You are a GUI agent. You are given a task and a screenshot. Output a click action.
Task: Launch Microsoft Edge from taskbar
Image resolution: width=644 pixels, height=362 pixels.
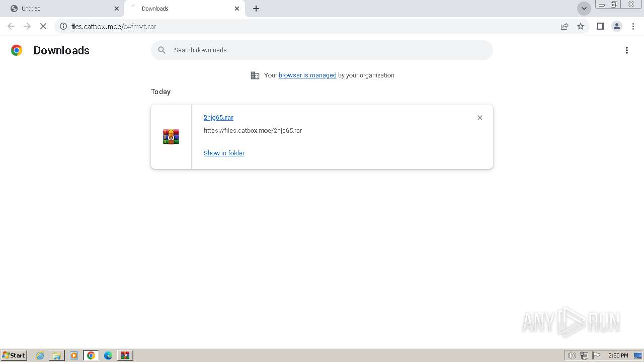click(x=108, y=355)
